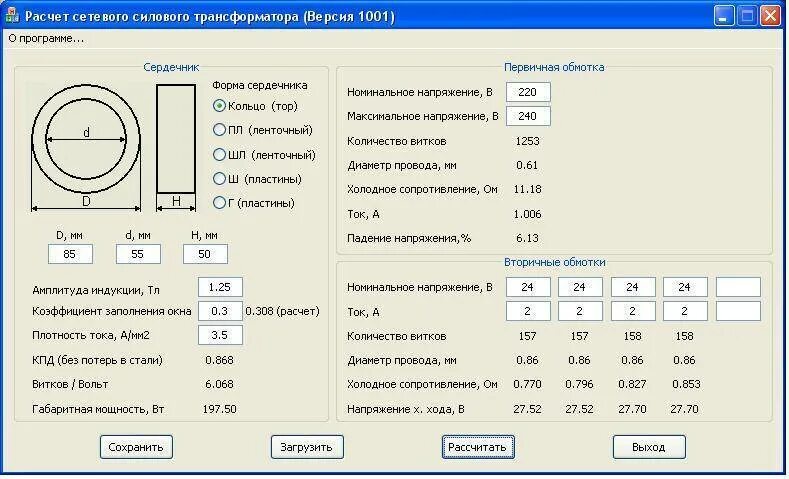The width and height of the screenshot is (789, 479).
Task: Click first secondary Ток field 2
Action: coord(528,311)
